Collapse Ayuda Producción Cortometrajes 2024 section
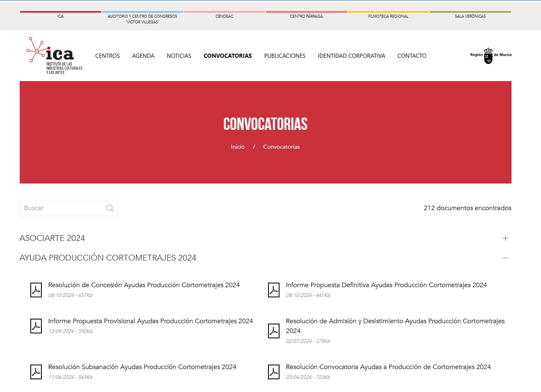 tap(505, 258)
